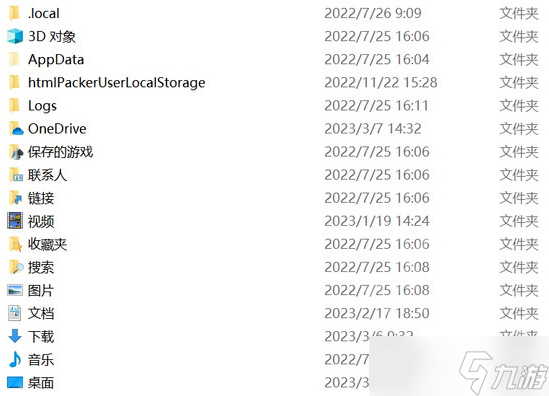Click the Logs folder name
This screenshot has width=549, height=396.
tap(42, 106)
